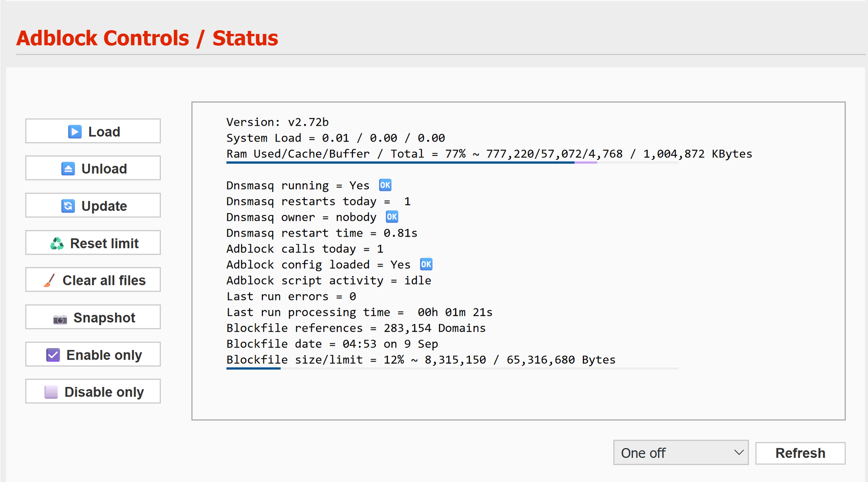Click the Adblock script activity = idle line
Screen dimensions: 868x482
pos(329,280)
